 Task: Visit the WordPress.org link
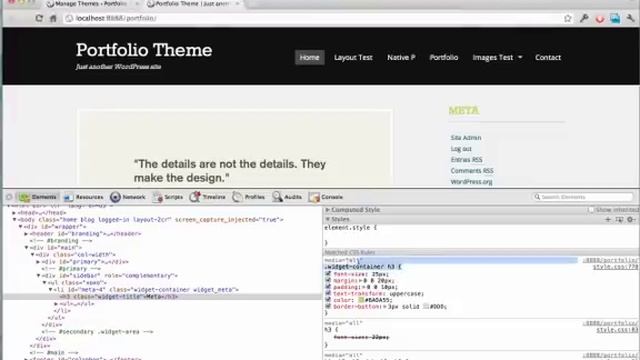click(x=471, y=182)
